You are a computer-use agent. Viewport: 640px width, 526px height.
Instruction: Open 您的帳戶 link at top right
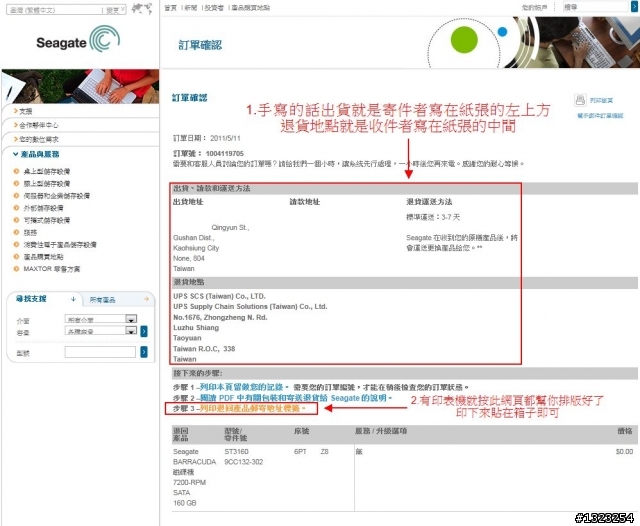534,7
